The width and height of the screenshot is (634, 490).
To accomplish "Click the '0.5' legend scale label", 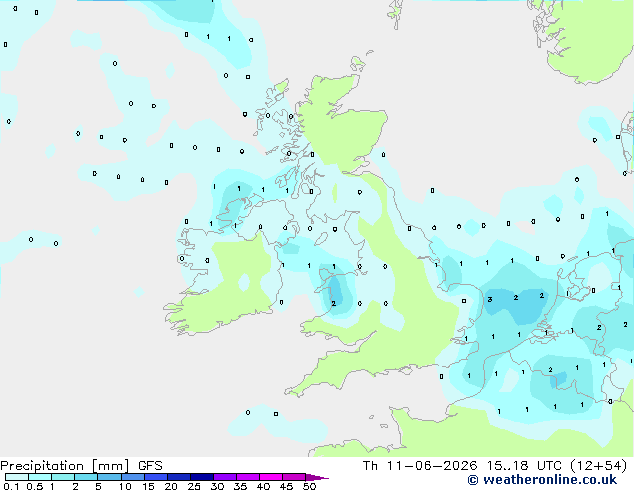I will coord(35,486).
